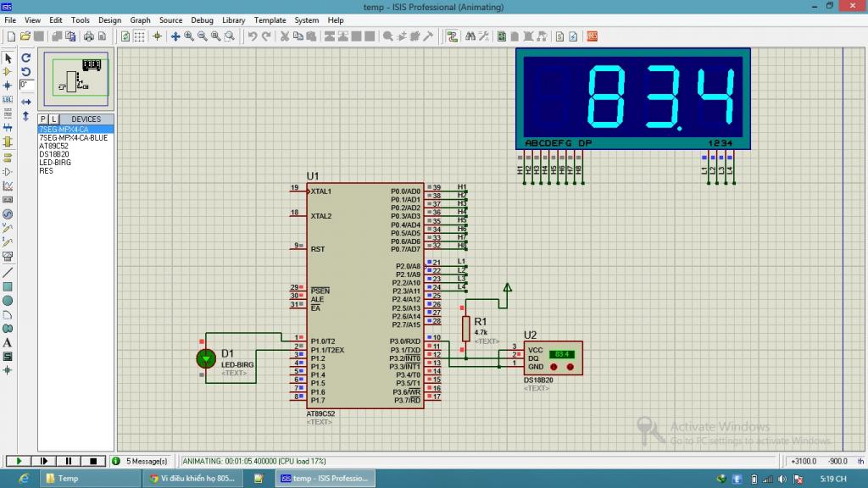
Task: Click the Zoom In magnifier icon
Action: click(189, 36)
